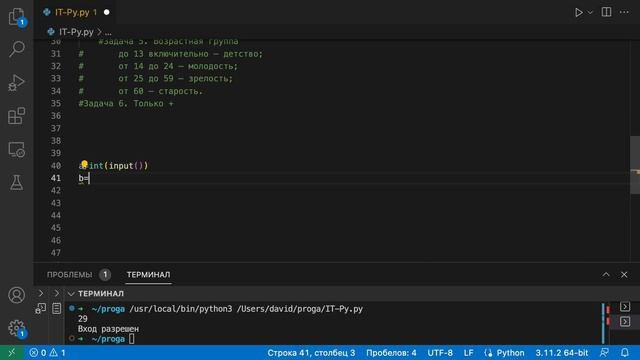This screenshot has width=640, height=360.
Task: Click the lightbulb quick-fix on line 40
Action: click(84, 164)
